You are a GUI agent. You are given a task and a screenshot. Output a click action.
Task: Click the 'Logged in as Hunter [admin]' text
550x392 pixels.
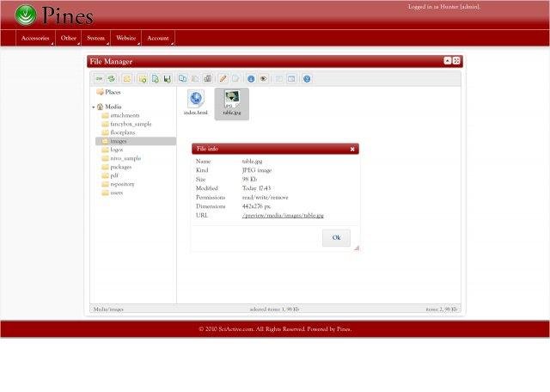click(444, 7)
